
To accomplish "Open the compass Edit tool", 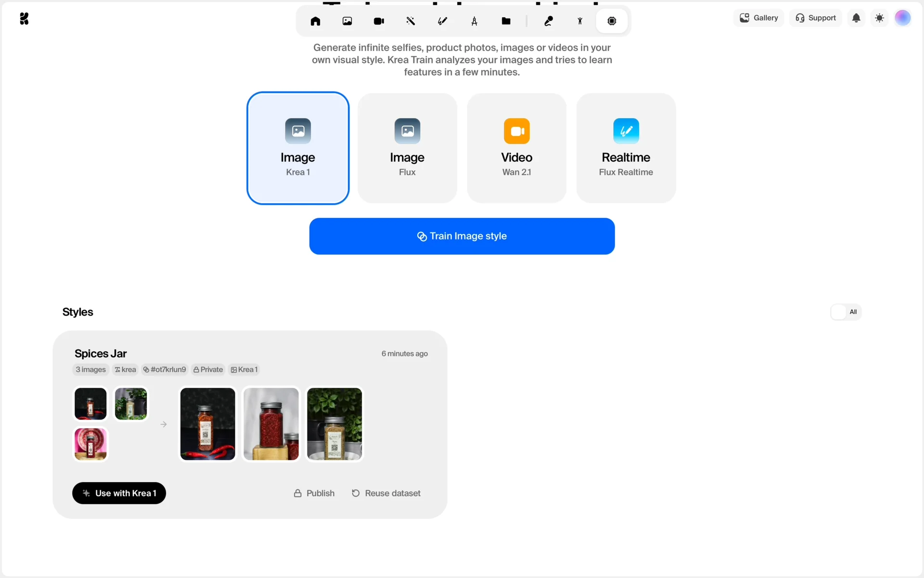I will (x=474, y=21).
